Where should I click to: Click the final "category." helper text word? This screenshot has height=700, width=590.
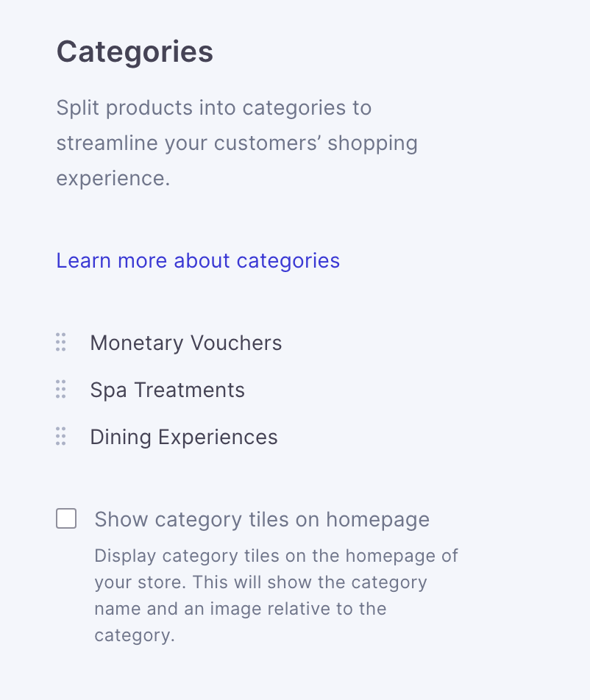click(x=134, y=635)
